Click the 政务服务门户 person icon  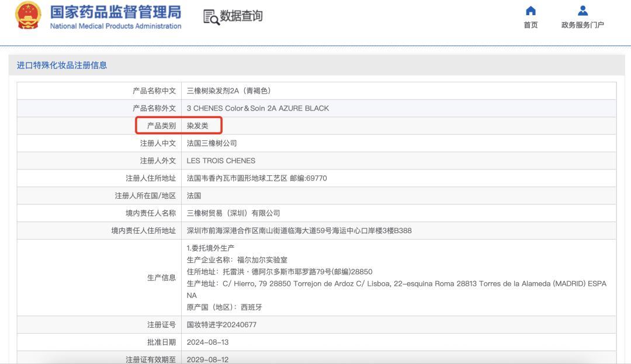coord(583,11)
